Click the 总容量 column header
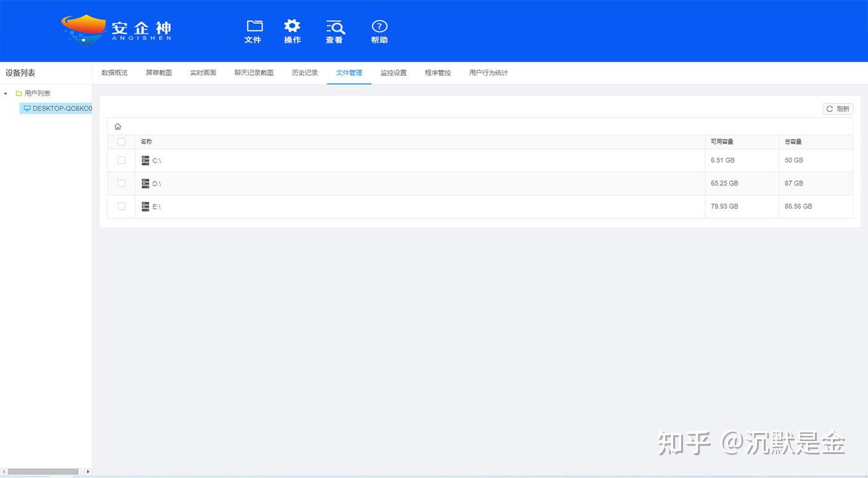 [x=793, y=142]
